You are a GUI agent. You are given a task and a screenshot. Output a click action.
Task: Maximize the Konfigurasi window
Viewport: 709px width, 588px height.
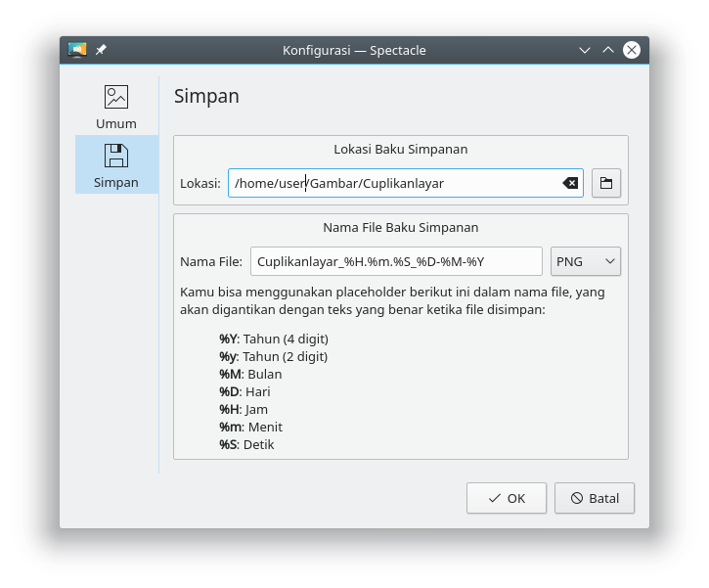click(x=608, y=50)
